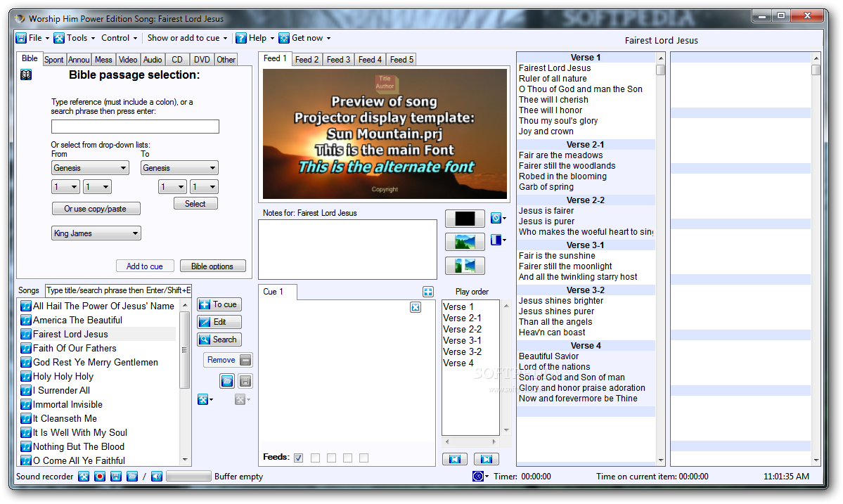Enable the third Feeds checkbox
This screenshot has height=504, width=843.
point(331,458)
